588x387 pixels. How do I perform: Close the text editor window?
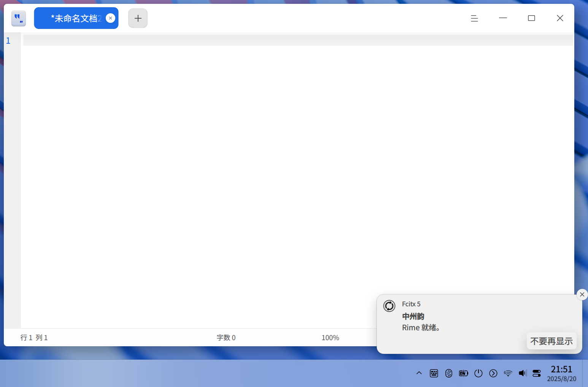(560, 18)
